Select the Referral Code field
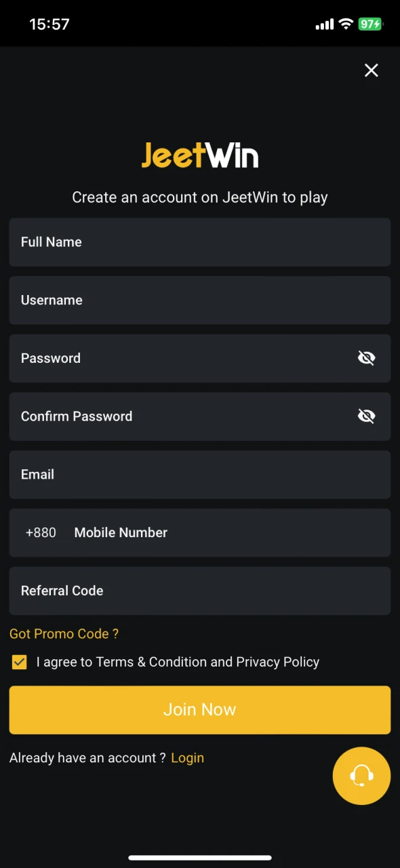This screenshot has height=868, width=400. [200, 591]
